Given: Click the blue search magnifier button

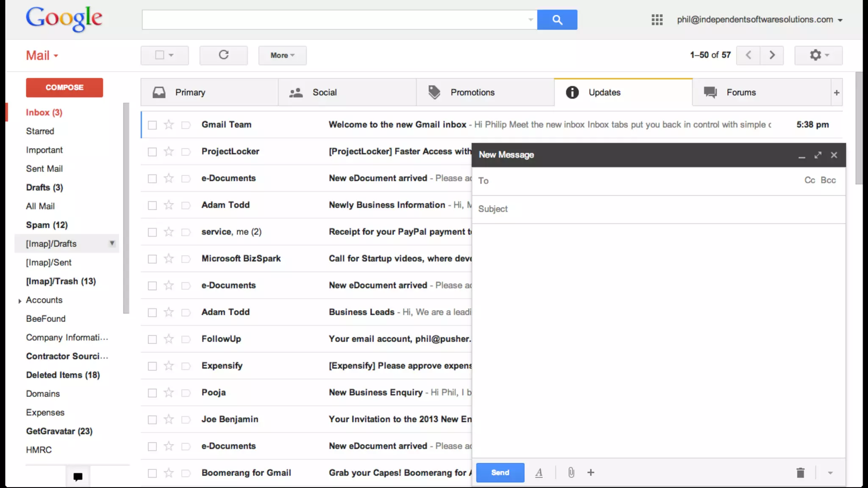Looking at the screenshot, I should pos(557,19).
